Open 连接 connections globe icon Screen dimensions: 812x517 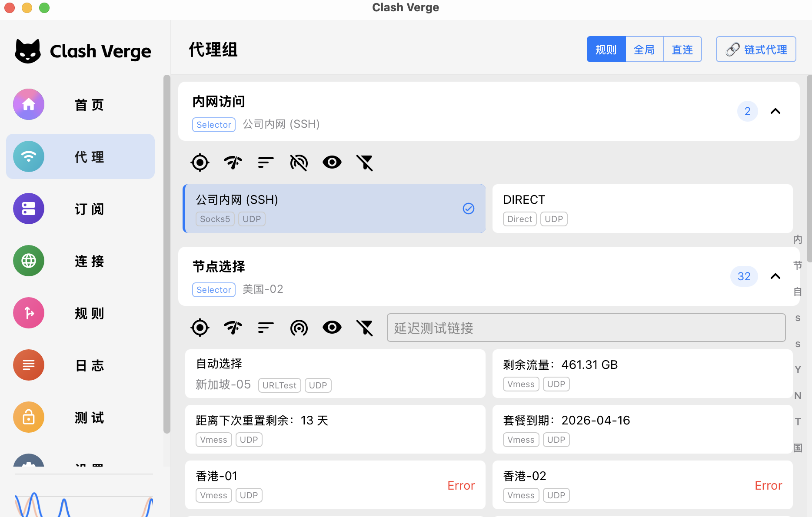(29, 261)
